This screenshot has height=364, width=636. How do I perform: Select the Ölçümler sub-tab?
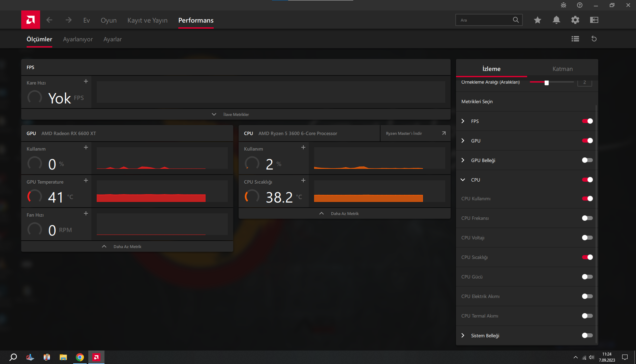(x=39, y=39)
